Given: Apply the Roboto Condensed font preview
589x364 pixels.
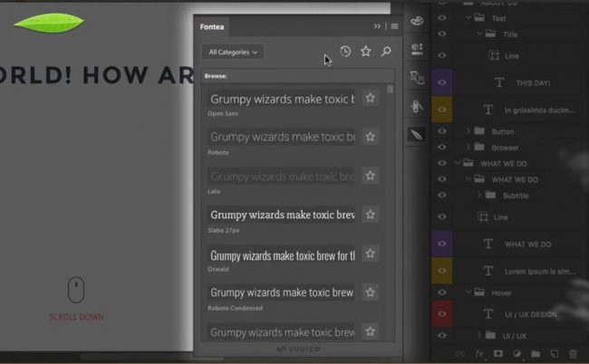Looking at the screenshot, I should 281,292.
